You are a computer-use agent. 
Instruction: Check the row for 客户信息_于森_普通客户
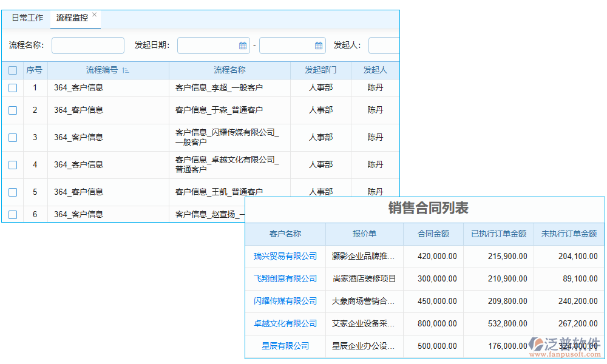[12, 110]
